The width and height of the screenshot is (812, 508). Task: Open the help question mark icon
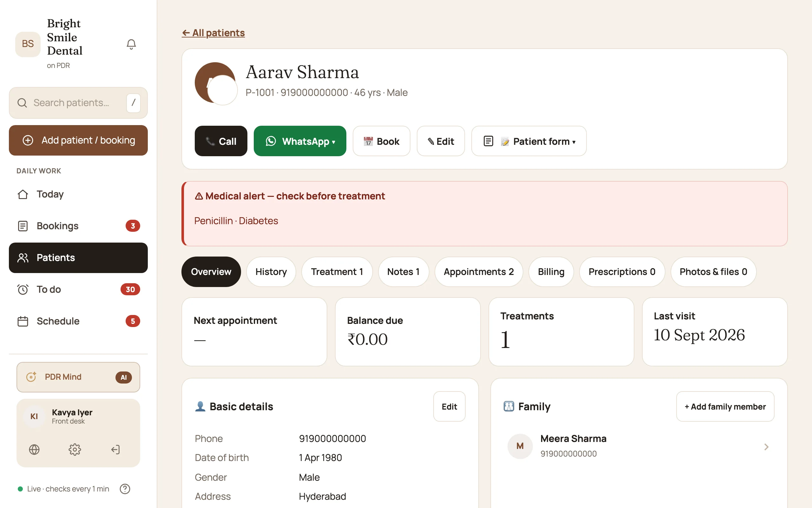pyautogui.click(x=125, y=489)
